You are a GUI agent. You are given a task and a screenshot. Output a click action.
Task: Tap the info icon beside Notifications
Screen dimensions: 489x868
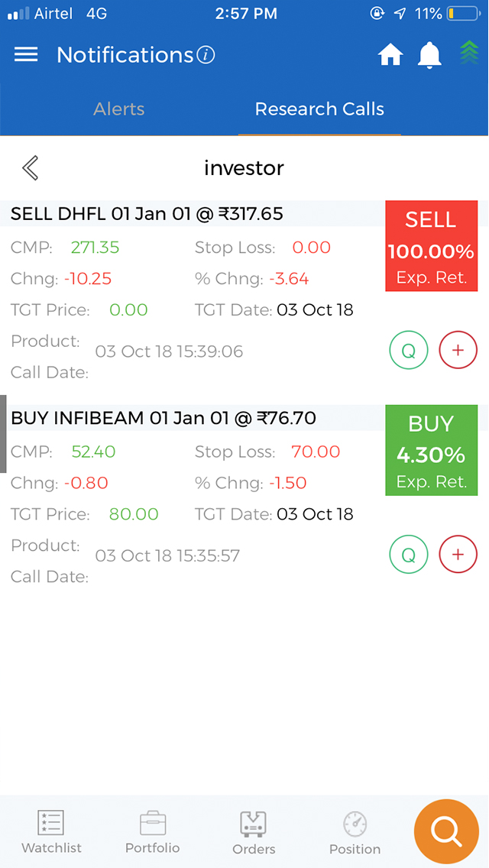tap(206, 55)
